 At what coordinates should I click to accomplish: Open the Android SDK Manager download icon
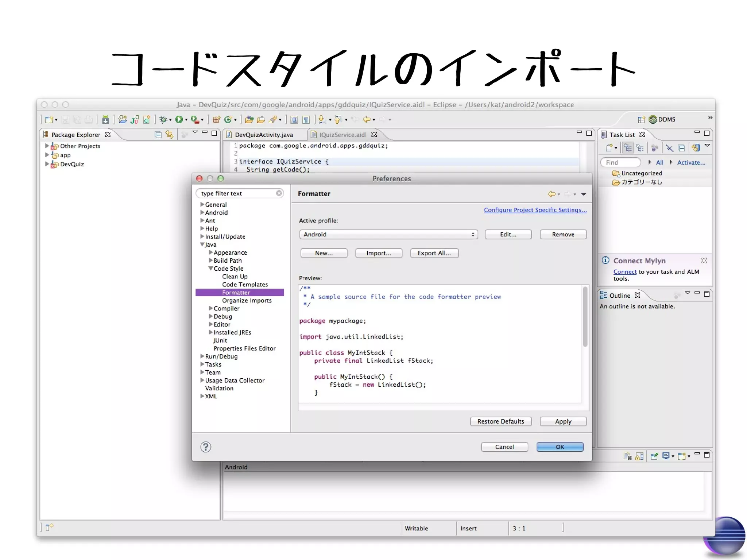105,119
